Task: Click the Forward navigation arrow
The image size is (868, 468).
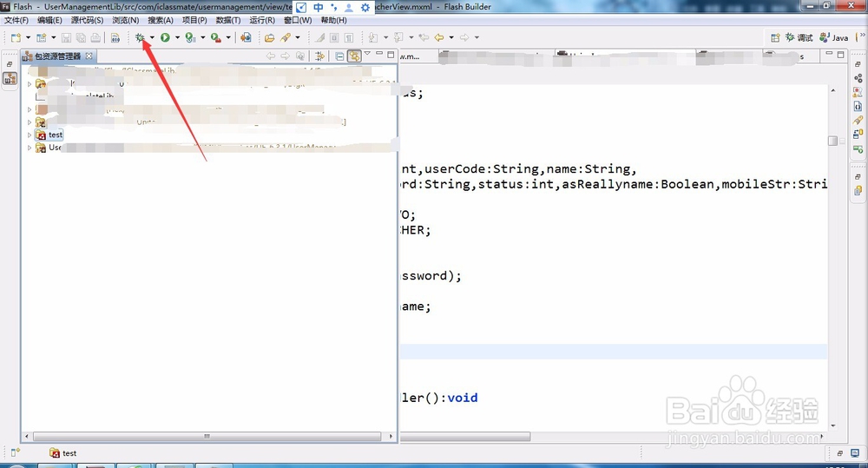Action: pyautogui.click(x=464, y=37)
